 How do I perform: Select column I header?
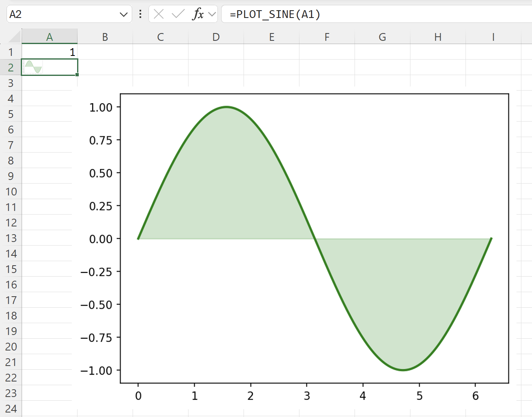tap(493, 37)
